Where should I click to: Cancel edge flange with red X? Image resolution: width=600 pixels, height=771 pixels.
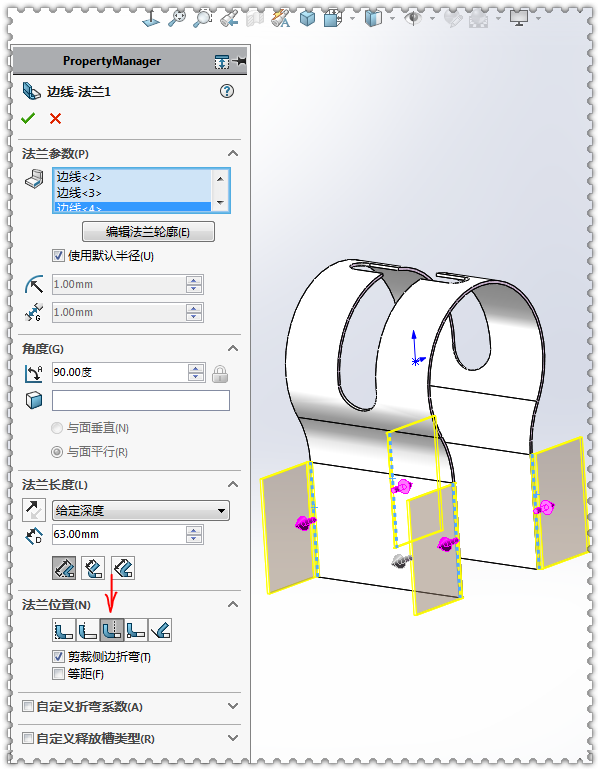pos(56,119)
